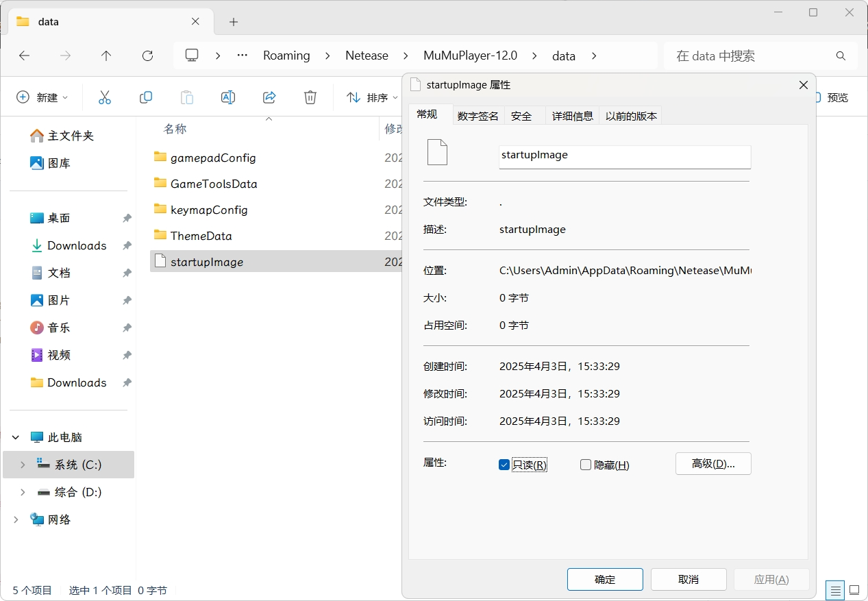868x601 pixels.
Task: Click the Copy (复制) toolbar icon
Action: coord(145,97)
